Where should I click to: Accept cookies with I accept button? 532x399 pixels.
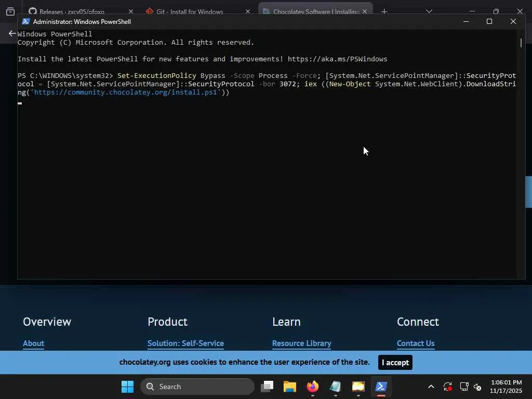point(395,362)
